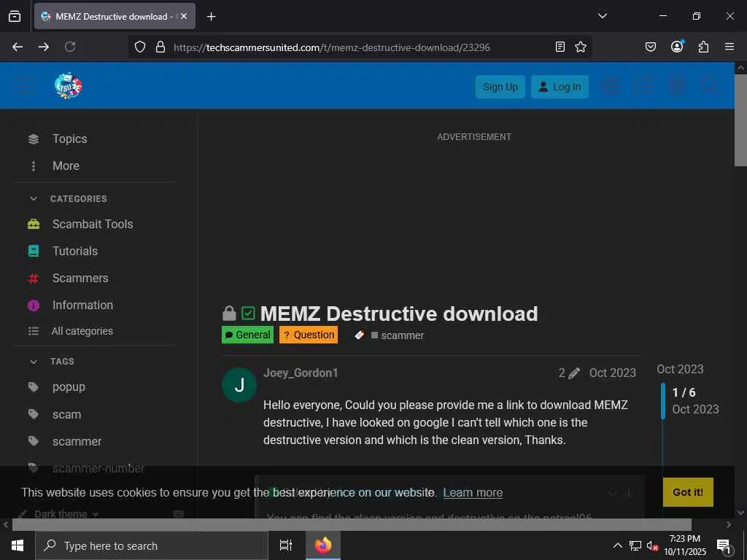Open the Firefox application menu

(x=729, y=47)
